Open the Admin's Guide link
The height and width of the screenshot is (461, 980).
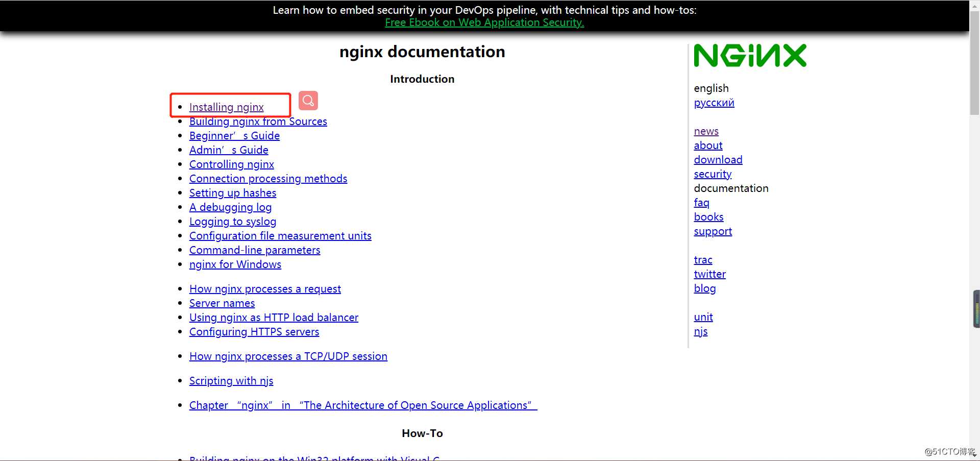click(229, 150)
